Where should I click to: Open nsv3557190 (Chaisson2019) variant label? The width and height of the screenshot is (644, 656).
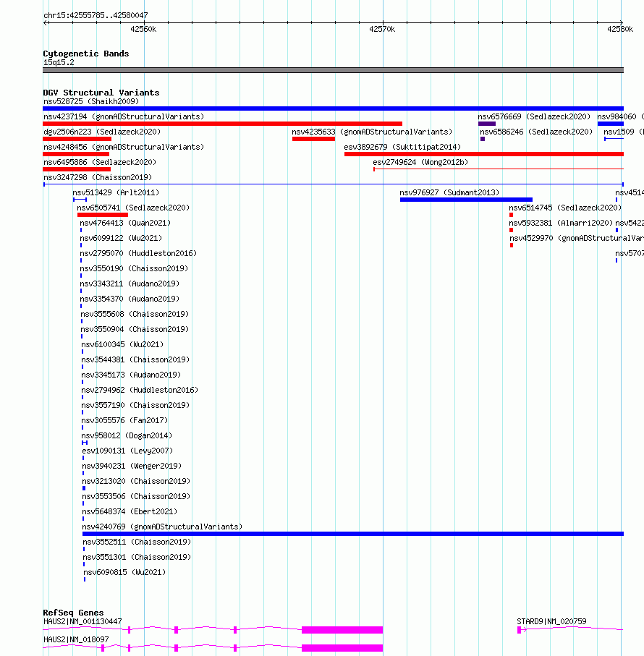[135, 406]
